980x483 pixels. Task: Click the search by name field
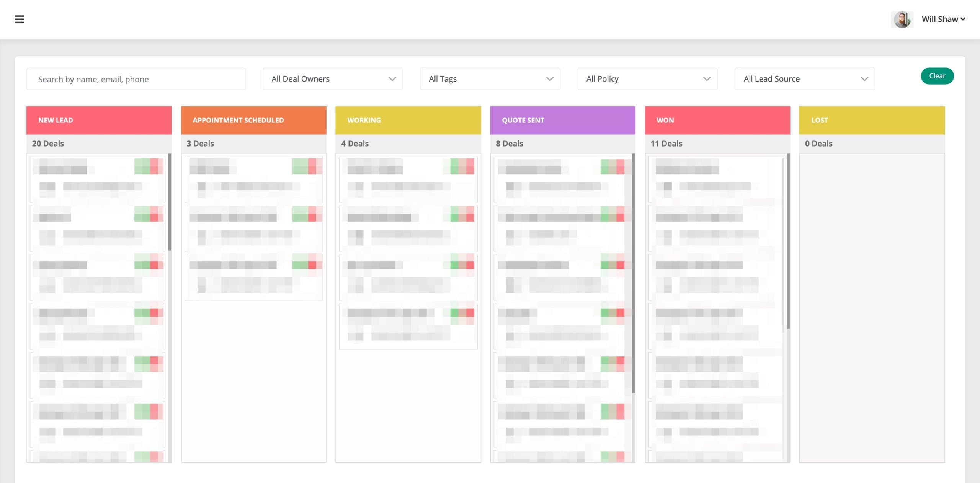[x=136, y=79]
